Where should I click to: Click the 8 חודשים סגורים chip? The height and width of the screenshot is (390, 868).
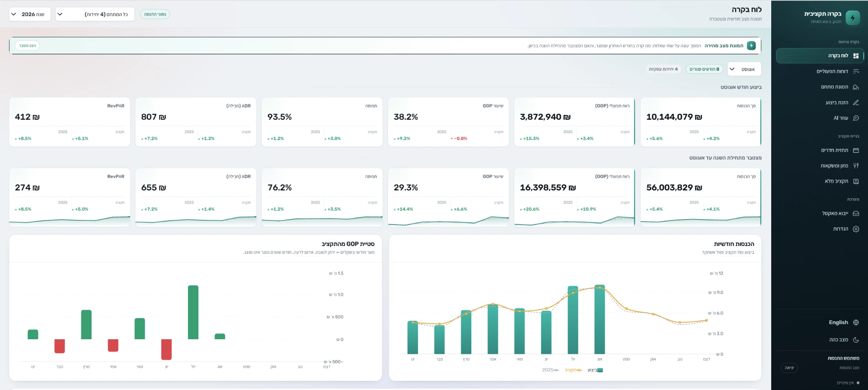[704, 69]
